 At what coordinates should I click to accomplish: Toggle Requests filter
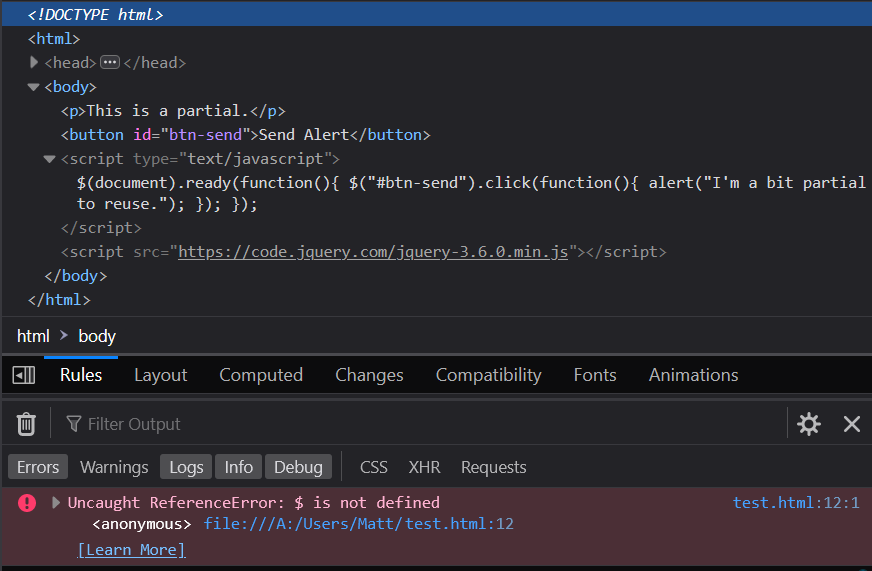pyautogui.click(x=493, y=467)
